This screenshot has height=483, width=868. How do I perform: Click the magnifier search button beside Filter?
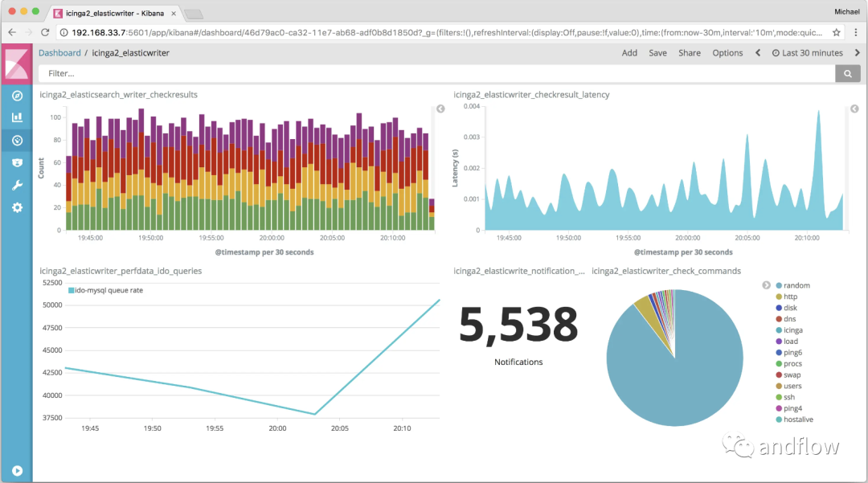(x=847, y=73)
